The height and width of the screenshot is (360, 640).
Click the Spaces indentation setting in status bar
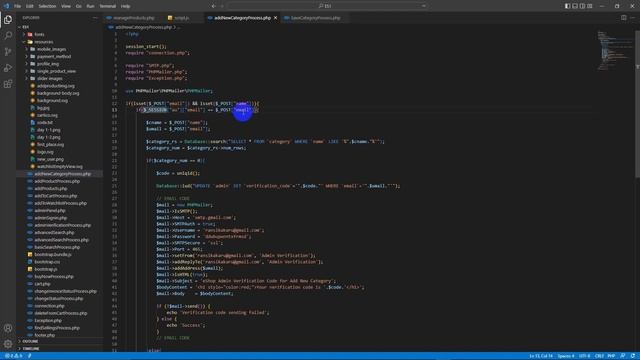click(x=566, y=356)
